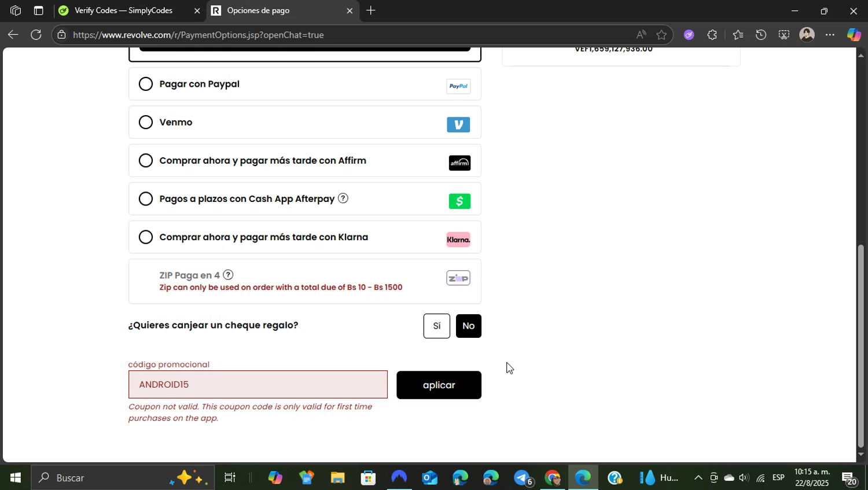Open the Edge workspaces icon

[16, 10]
